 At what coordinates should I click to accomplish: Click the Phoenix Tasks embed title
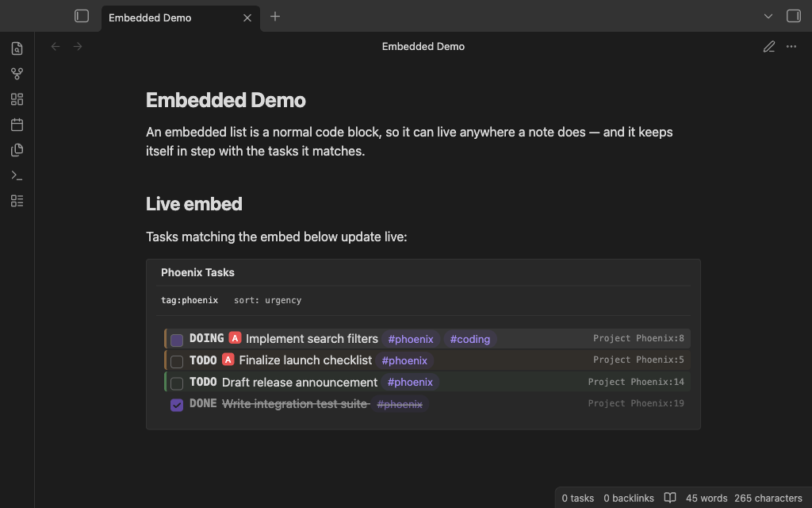click(197, 272)
